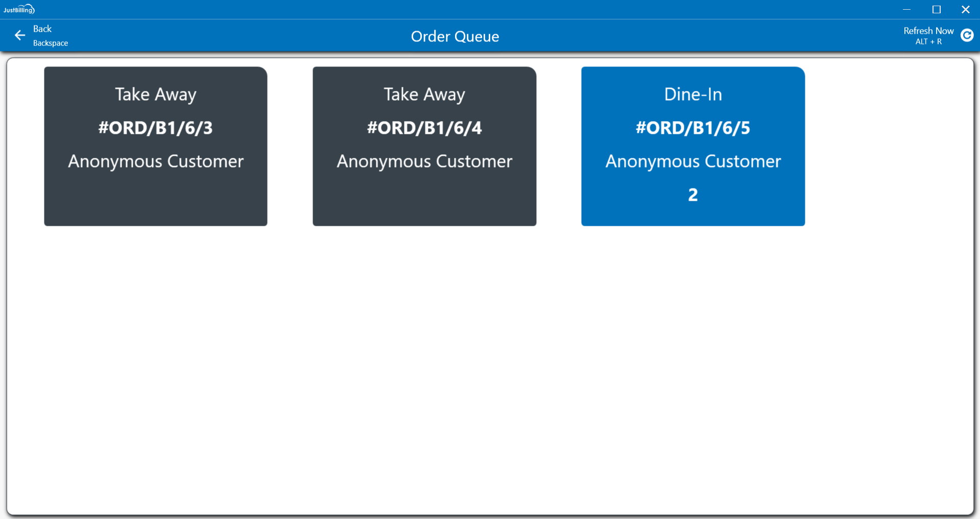
Task: Click the ALT + R shortcut hint
Action: (928, 42)
